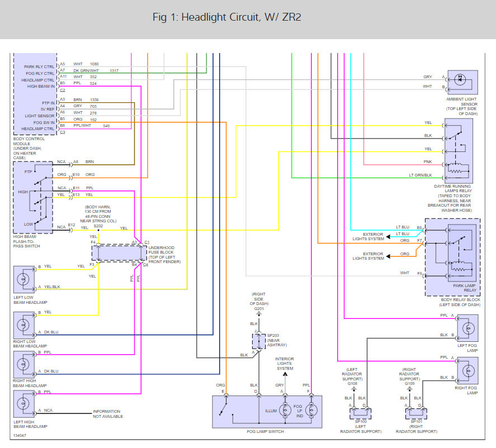Click the G108 ground symbol
Screen dimensions: 496x448
(x=353, y=389)
